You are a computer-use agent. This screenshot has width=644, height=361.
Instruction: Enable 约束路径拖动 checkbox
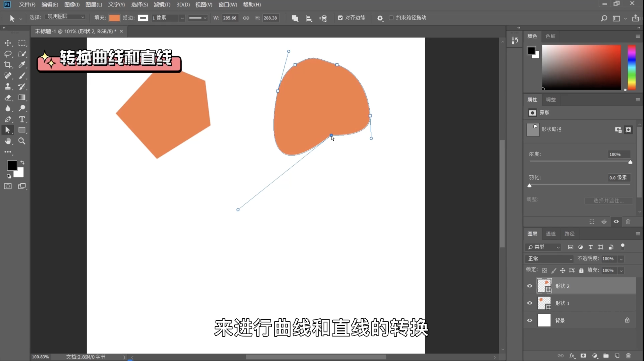[x=391, y=18]
